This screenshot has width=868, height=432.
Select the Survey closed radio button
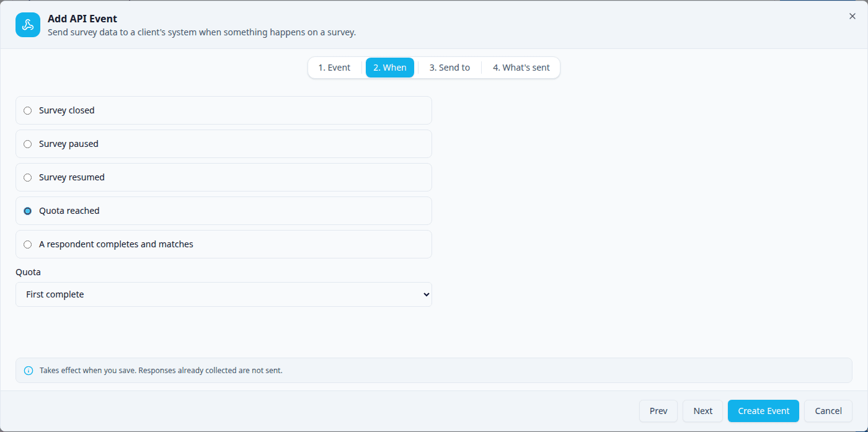[x=27, y=110]
